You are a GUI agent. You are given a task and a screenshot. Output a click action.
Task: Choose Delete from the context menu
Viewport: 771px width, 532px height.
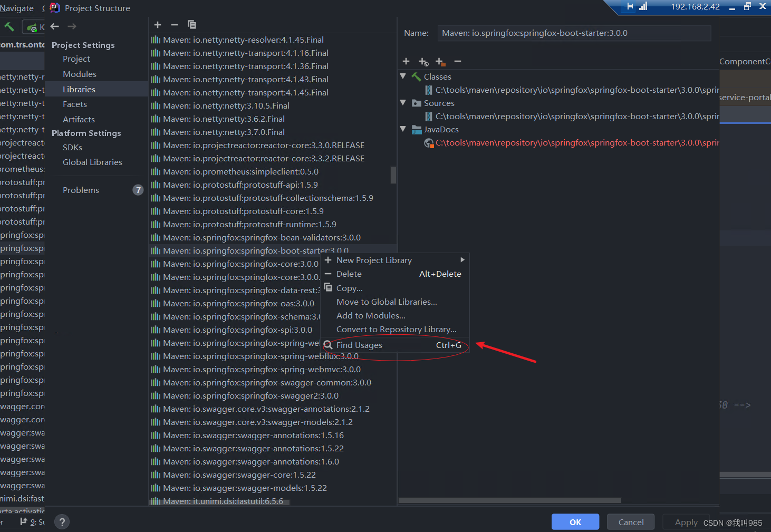pos(394,274)
